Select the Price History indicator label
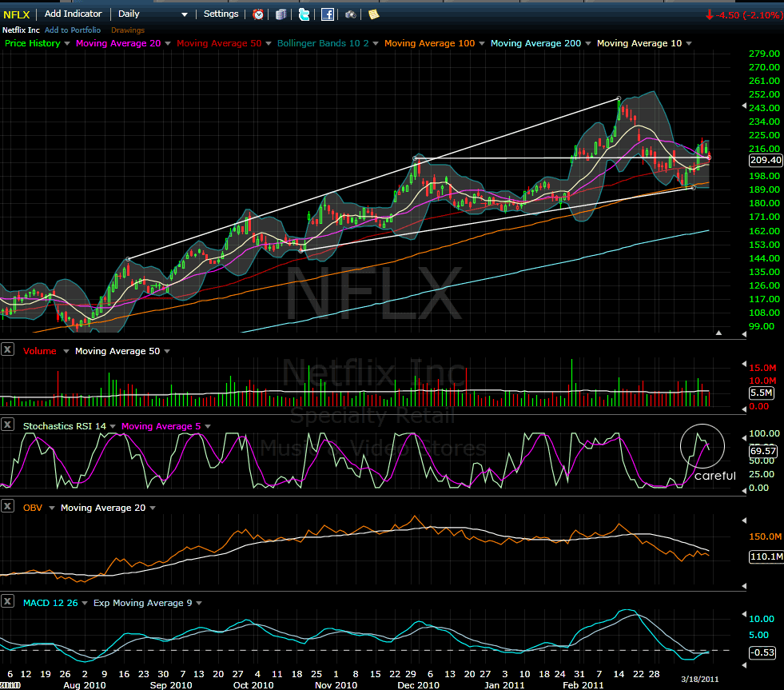 (33, 43)
